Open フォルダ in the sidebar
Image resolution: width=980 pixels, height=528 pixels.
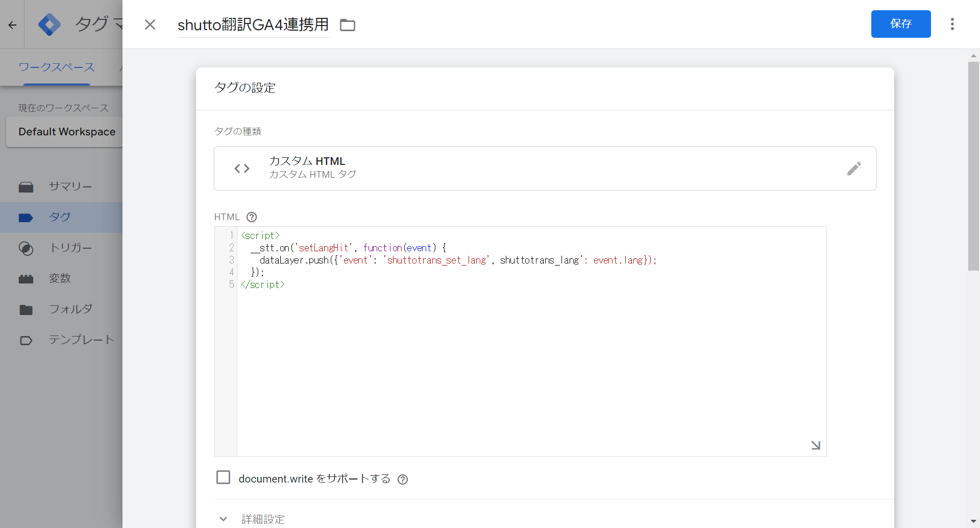pyautogui.click(x=61, y=309)
